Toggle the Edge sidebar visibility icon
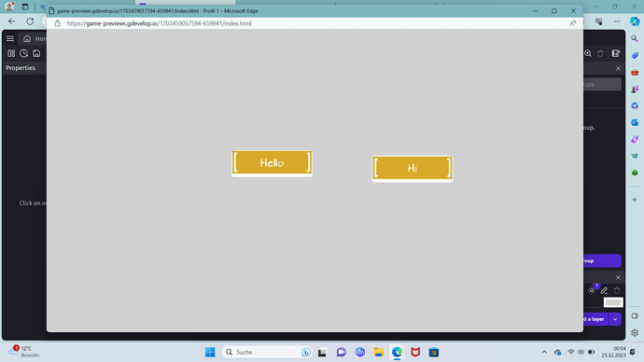 point(635,316)
